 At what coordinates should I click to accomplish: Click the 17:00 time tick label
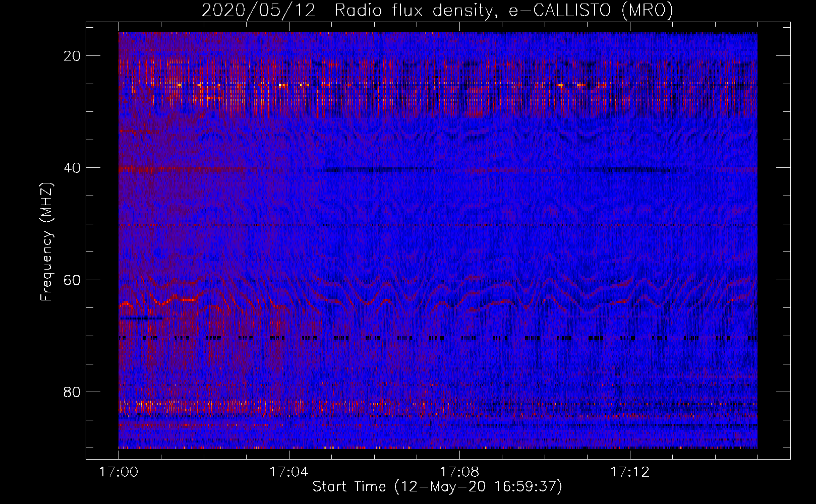[119, 472]
